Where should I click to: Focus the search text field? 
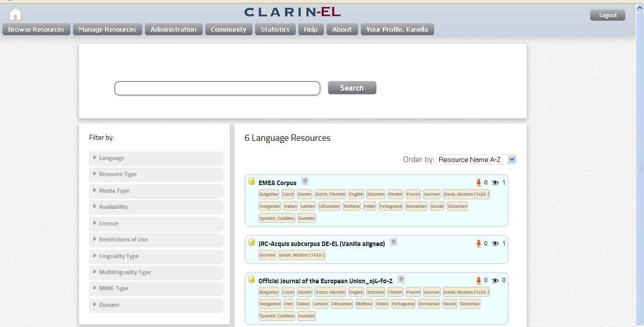[217, 88]
